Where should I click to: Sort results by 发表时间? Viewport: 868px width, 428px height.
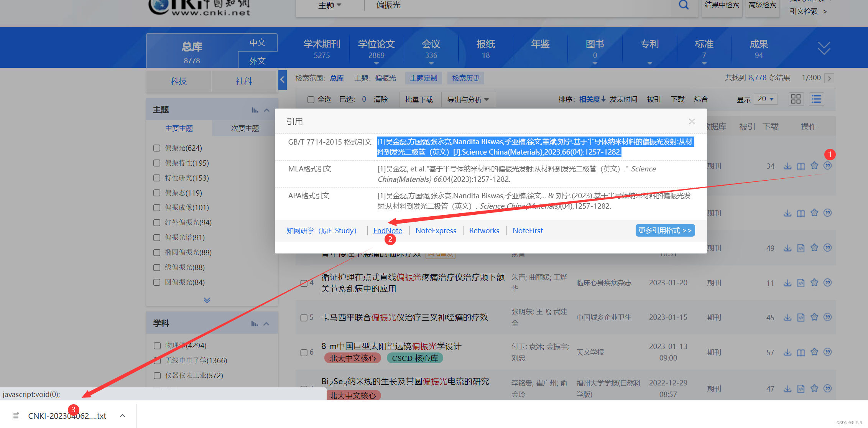(x=623, y=99)
